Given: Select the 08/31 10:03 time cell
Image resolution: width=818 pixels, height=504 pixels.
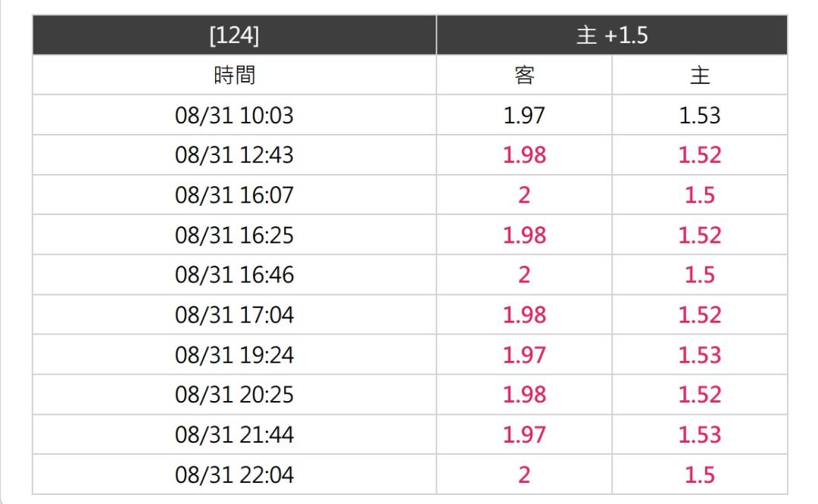Looking at the screenshot, I should 234,115.
